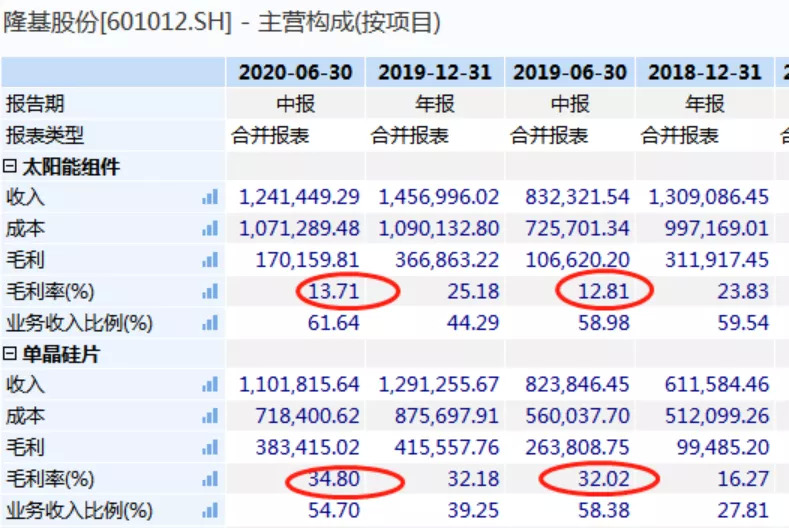Click the title 隆基股份[601012.SH] - 主营构成(按项目)

pos(222,23)
